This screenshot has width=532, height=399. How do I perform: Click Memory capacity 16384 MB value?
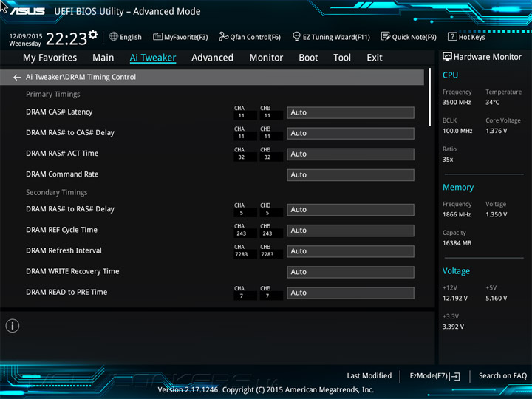tap(457, 243)
